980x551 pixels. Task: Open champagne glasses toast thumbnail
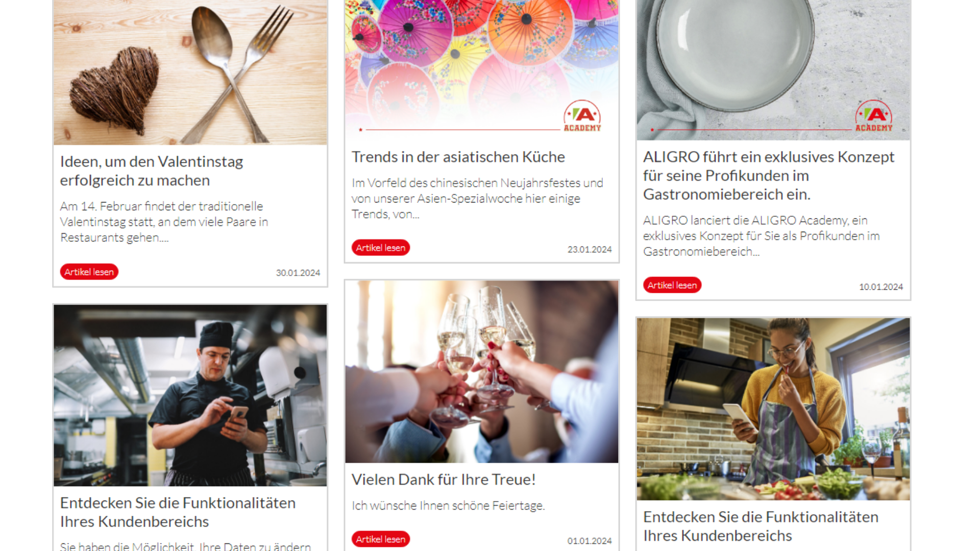coord(482,372)
